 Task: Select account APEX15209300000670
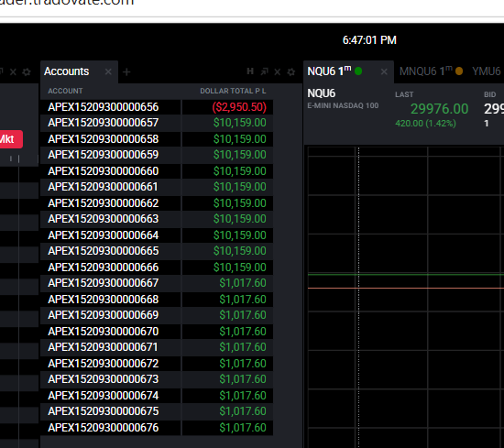click(104, 332)
